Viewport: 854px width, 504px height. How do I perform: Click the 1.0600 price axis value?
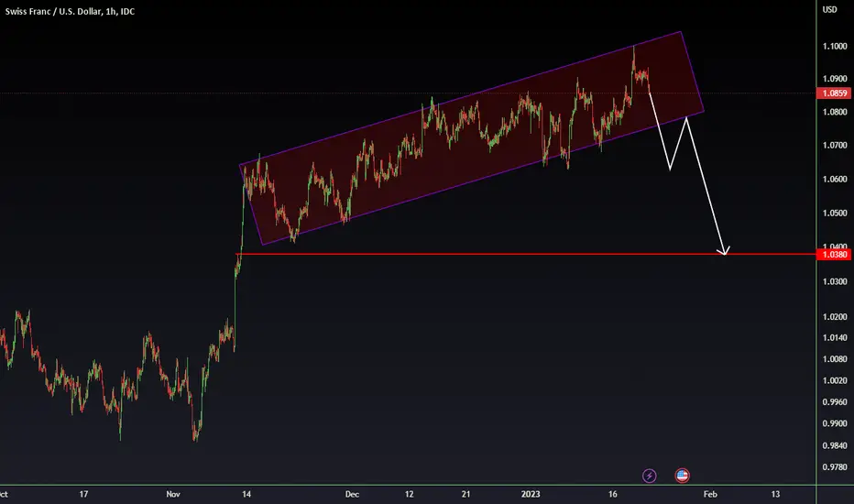(835, 180)
